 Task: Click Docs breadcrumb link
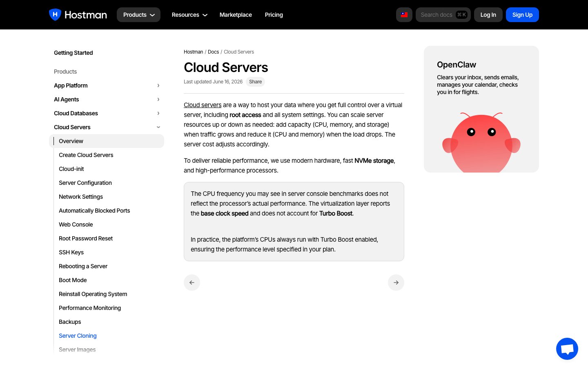tap(213, 52)
